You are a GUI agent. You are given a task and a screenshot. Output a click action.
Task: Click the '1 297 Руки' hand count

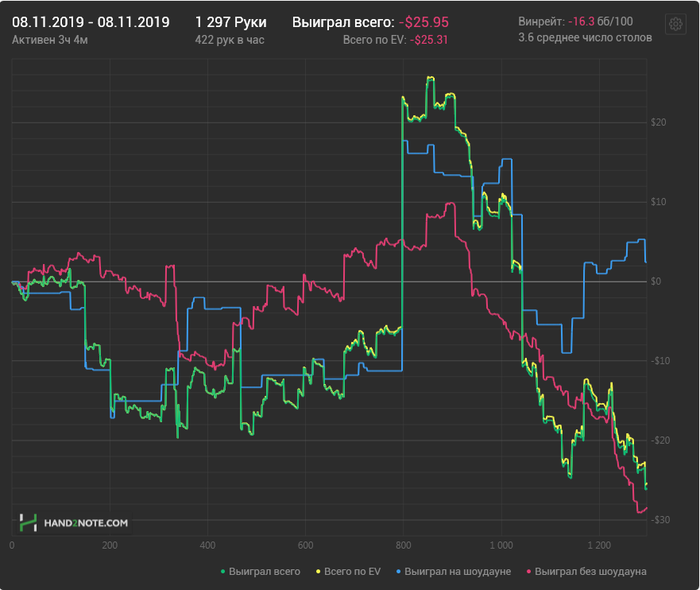click(231, 22)
